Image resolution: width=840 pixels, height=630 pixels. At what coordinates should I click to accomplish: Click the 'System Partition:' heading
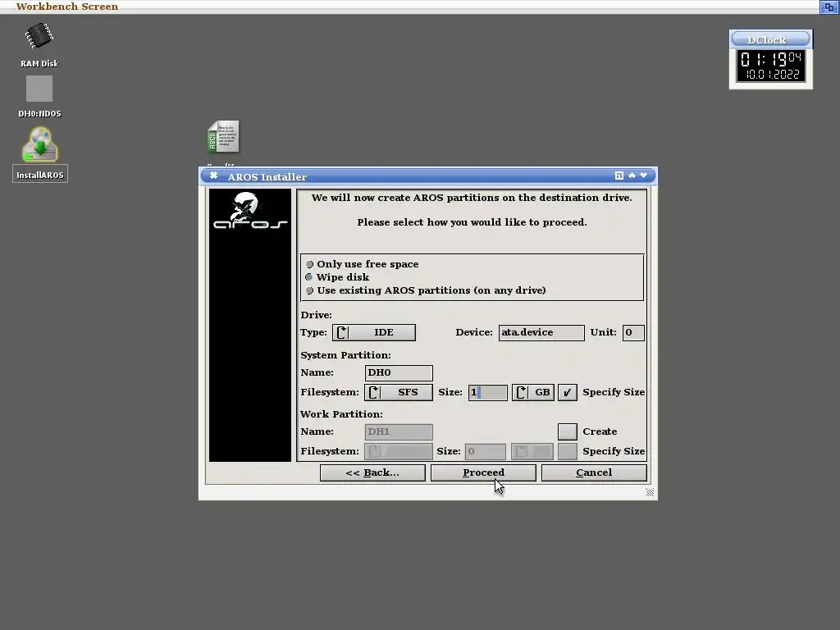(x=345, y=355)
